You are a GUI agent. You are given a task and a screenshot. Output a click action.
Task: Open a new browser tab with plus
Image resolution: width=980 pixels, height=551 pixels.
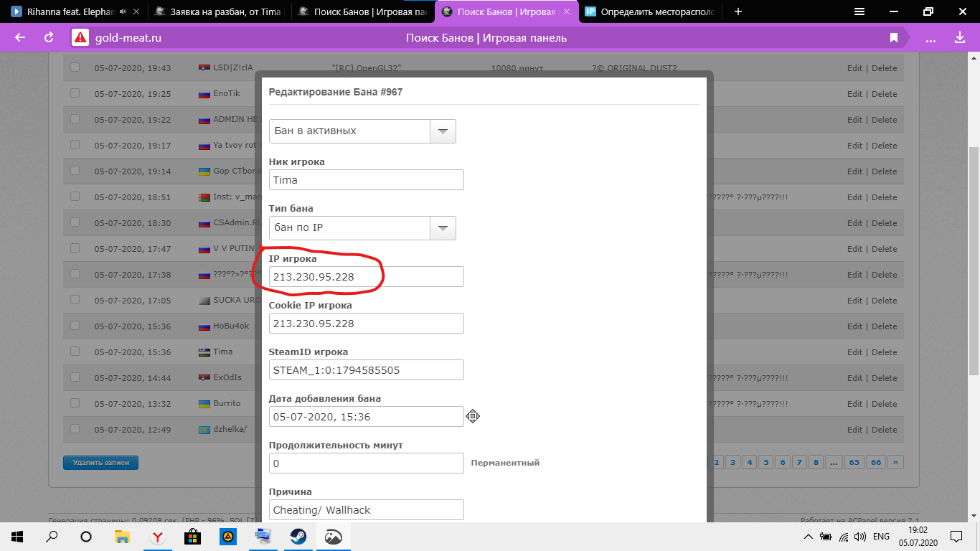738,11
